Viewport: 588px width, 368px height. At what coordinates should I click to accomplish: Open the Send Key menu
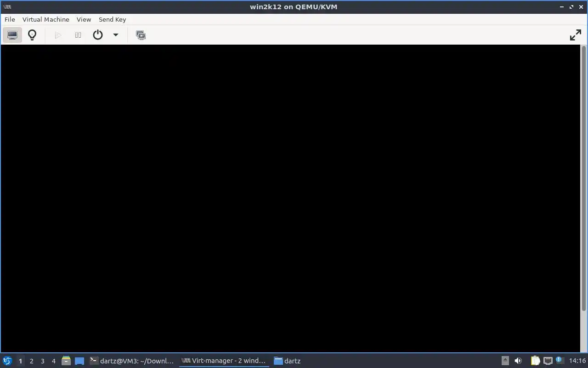pos(112,19)
